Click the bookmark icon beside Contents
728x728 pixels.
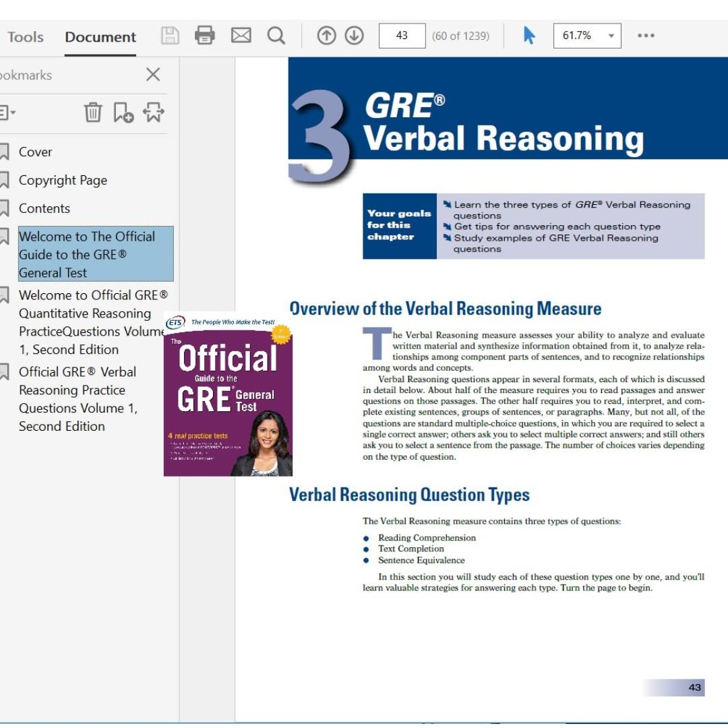(4, 208)
